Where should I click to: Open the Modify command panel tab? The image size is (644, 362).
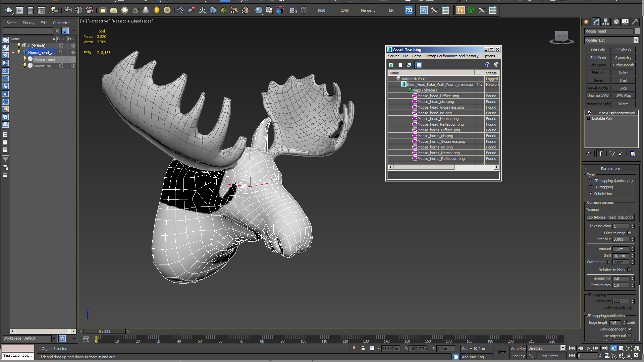[x=596, y=22]
